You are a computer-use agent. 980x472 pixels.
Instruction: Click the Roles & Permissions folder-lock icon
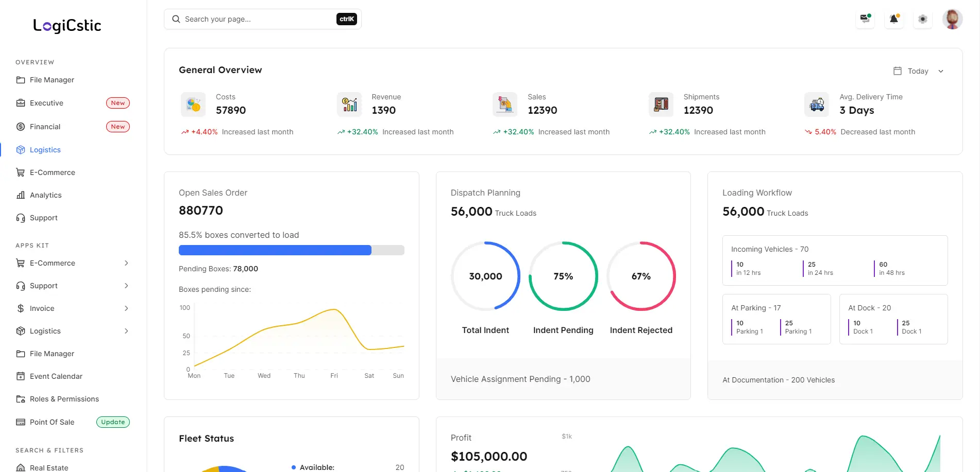coord(21,399)
